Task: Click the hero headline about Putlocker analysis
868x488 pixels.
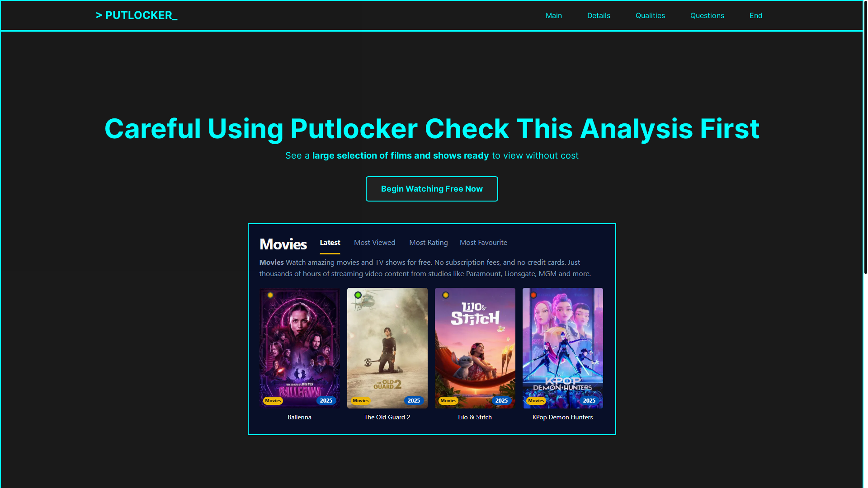Action: pyautogui.click(x=432, y=129)
